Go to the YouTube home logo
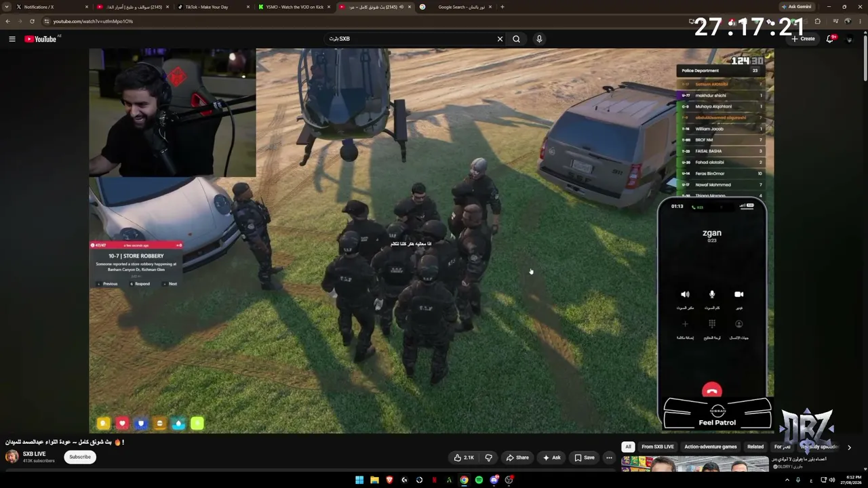Viewport: 868px width, 488px height. [x=41, y=39]
